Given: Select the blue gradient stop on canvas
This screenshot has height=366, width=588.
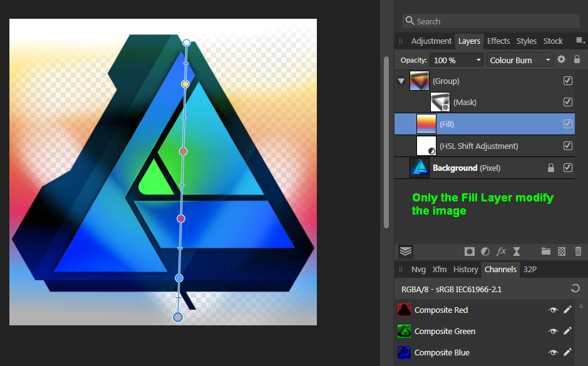Looking at the screenshot, I should (179, 278).
